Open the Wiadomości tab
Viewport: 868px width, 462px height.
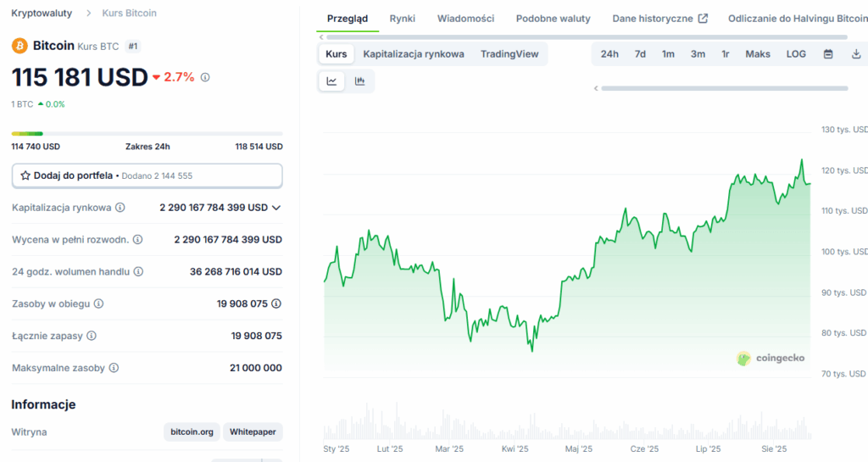pos(465,19)
